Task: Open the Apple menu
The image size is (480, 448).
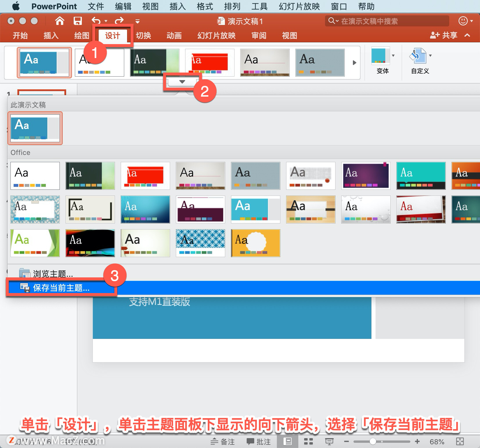Action: pyautogui.click(x=16, y=6)
